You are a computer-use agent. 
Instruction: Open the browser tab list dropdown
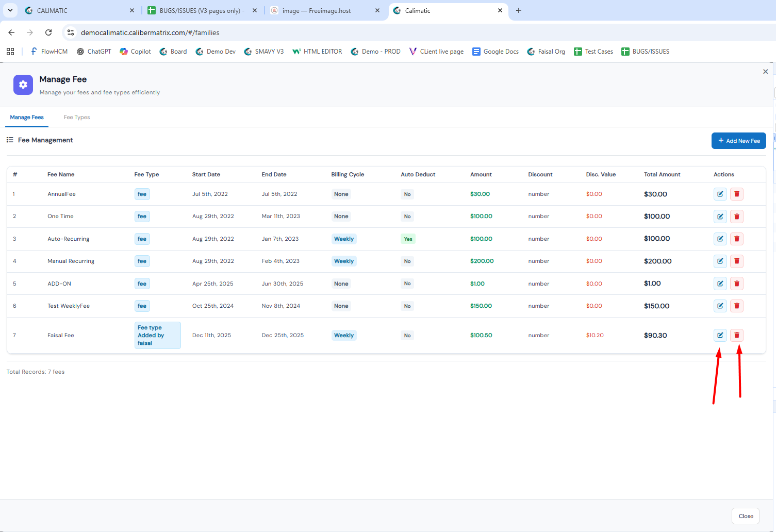(x=10, y=10)
